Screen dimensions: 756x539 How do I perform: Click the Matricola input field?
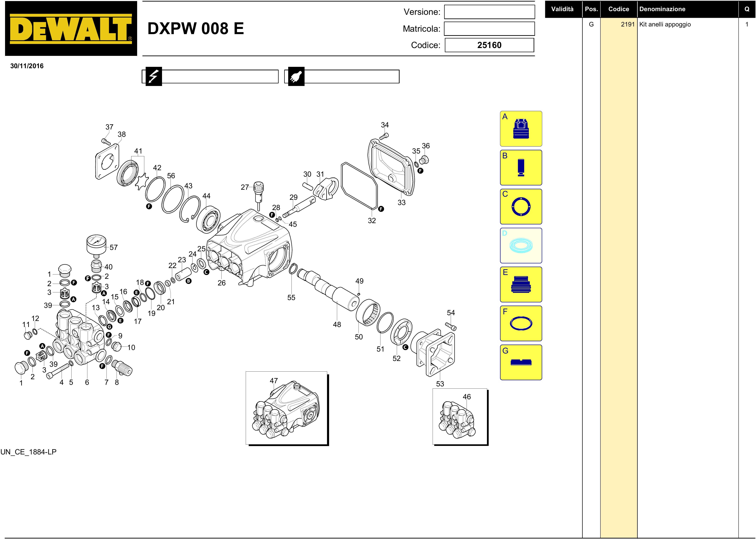click(x=490, y=29)
